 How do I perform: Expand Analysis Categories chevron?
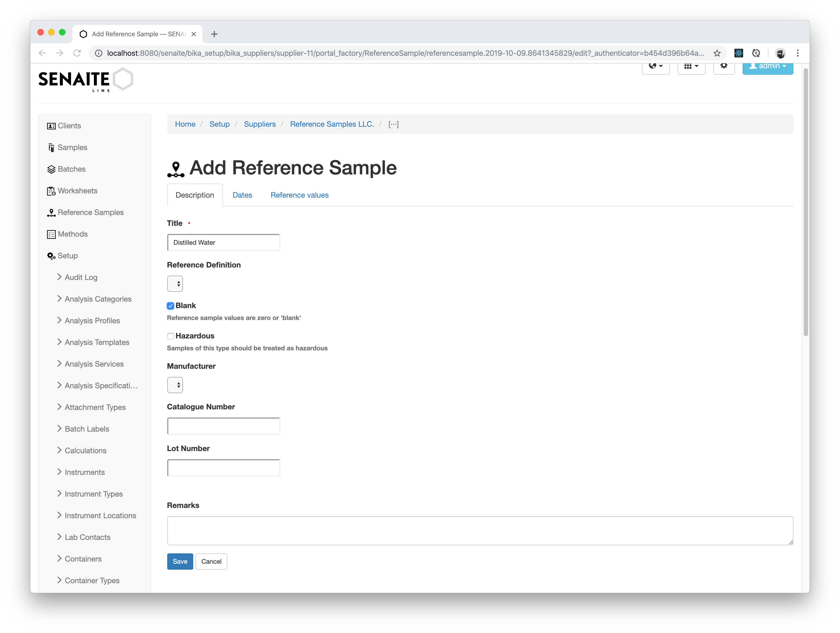click(59, 299)
